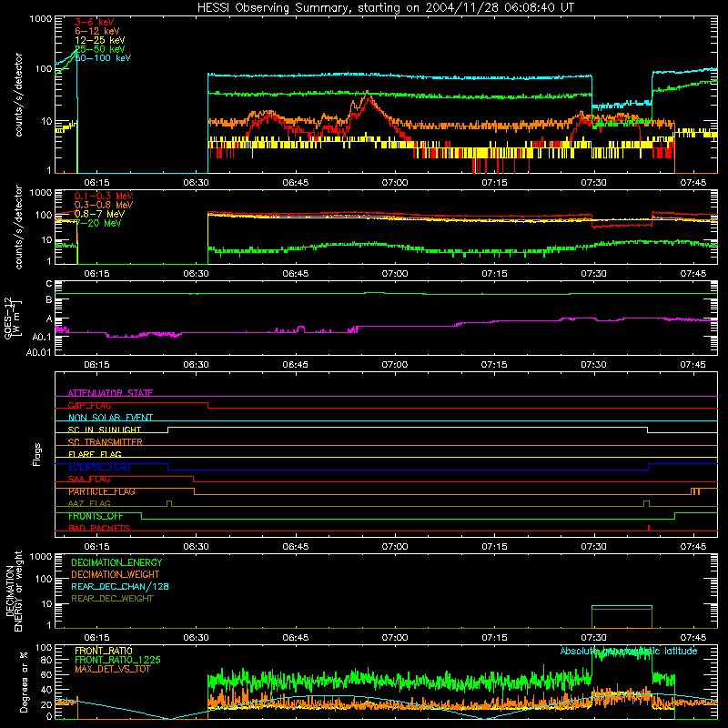728x728 pixels.
Task: Click the C level label on GOES axis
Action: point(49,284)
